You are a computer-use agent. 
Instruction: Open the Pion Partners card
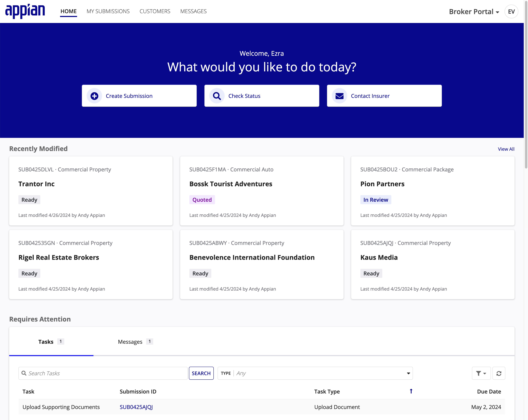tap(433, 191)
